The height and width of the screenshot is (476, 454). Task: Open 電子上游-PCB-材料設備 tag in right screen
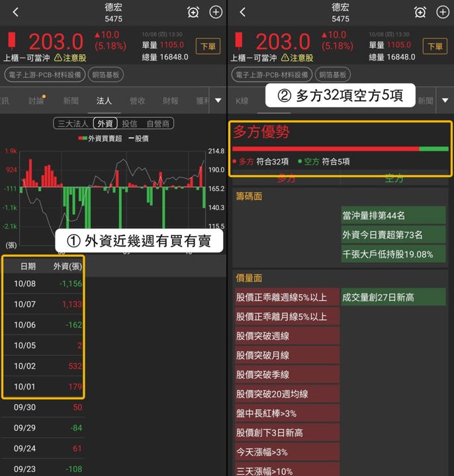point(271,75)
